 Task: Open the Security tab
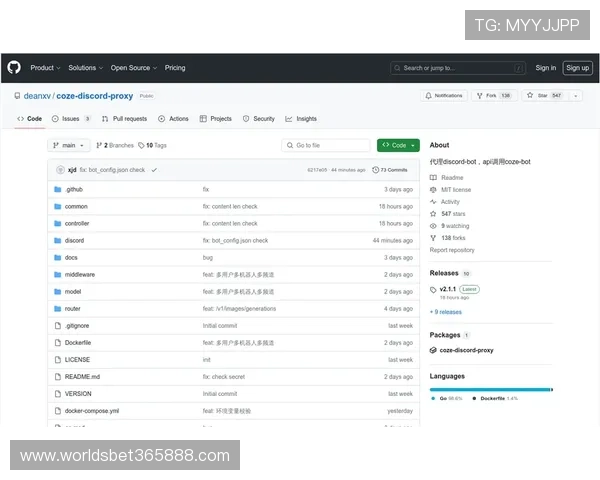(259, 119)
